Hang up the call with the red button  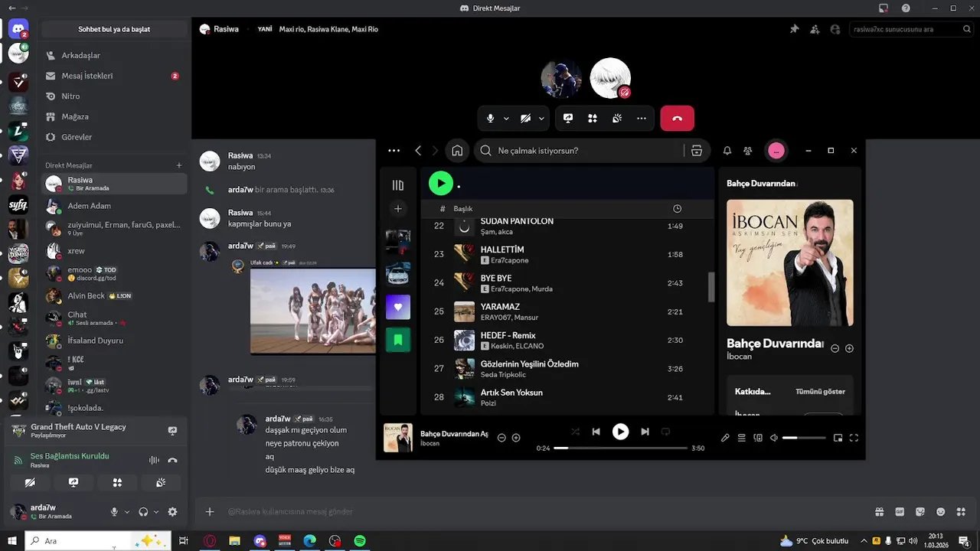[677, 119]
